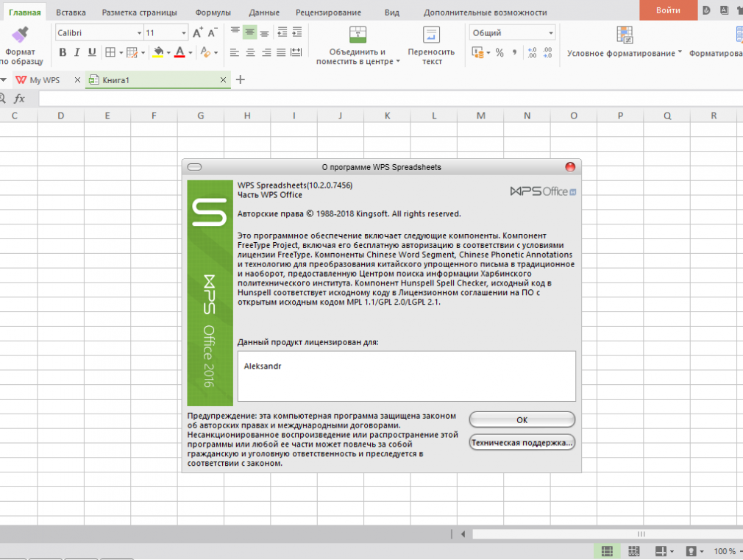This screenshot has width=743, height=560.
Task: Open Условное форматирование dropdown
Action: click(680, 52)
